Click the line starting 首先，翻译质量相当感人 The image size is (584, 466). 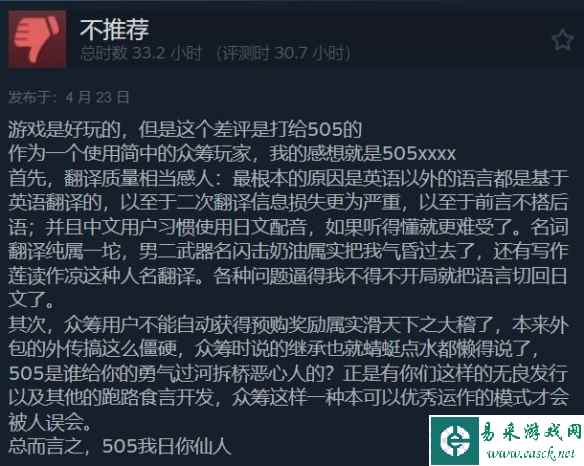[288, 178]
